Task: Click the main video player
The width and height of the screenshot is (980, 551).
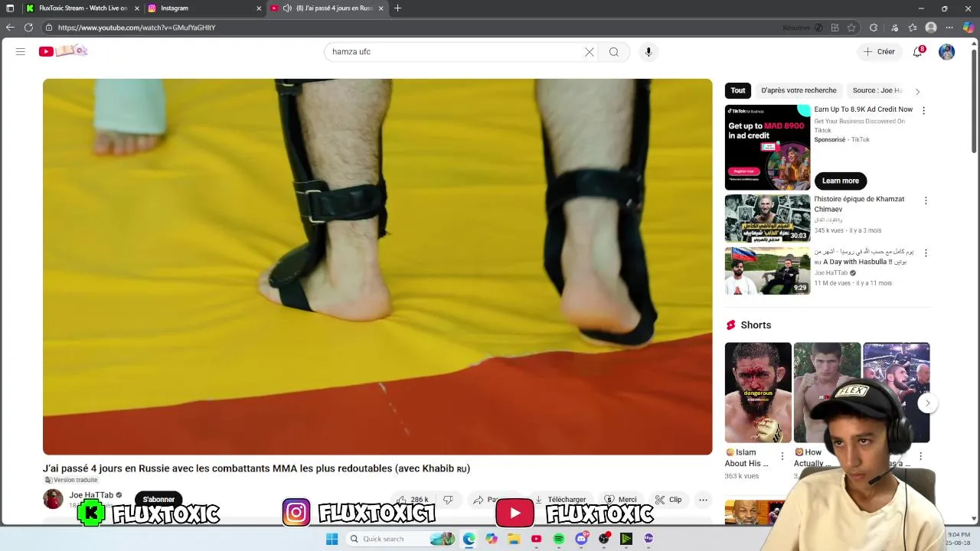Action: [377, 266]
